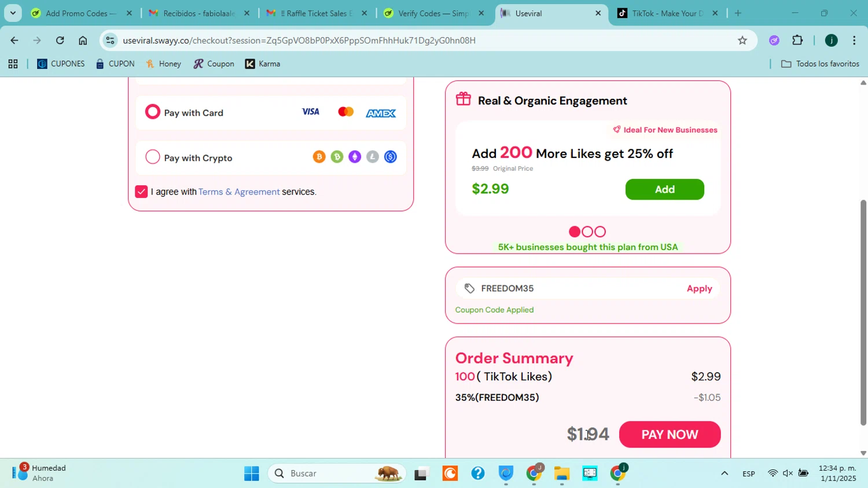Bookmark this page with the star icon

pyautogui.click(x=742, y=40)
